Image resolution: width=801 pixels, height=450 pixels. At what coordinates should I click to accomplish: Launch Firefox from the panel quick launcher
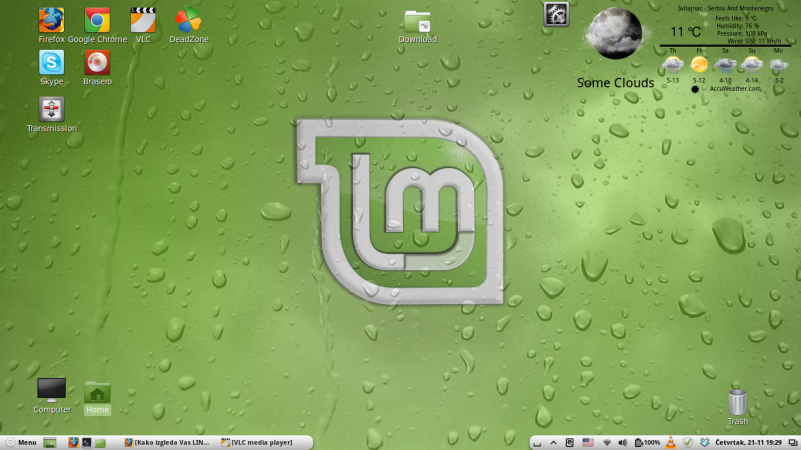pyautogui.click(x=73, y=442)
